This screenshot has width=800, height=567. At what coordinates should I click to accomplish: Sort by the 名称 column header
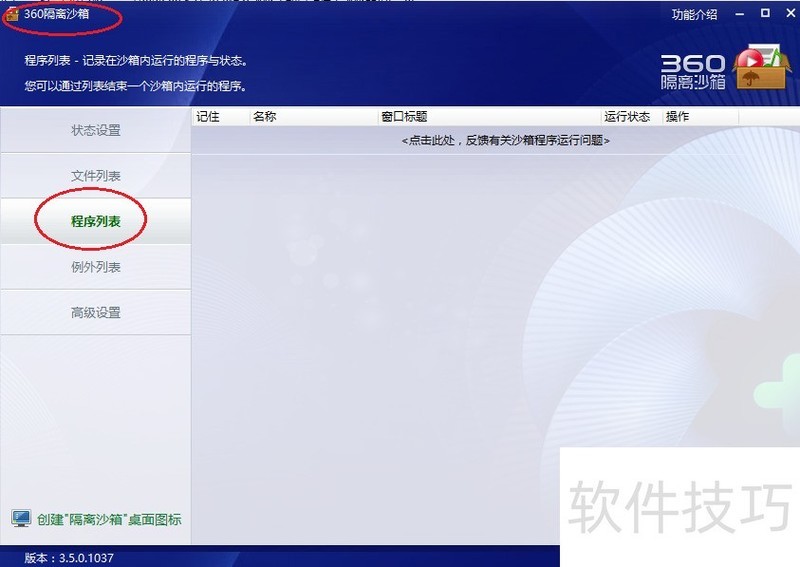coord(313,117)
